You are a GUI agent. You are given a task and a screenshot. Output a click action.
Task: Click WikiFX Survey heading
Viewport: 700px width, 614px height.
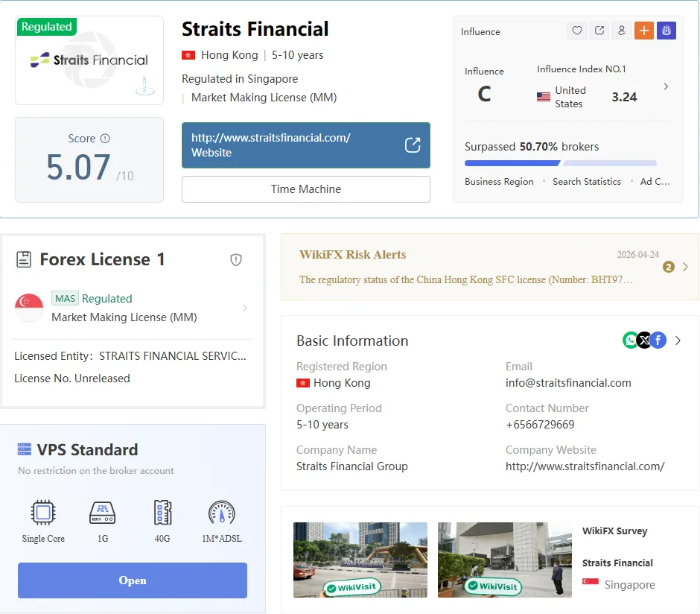614,531
